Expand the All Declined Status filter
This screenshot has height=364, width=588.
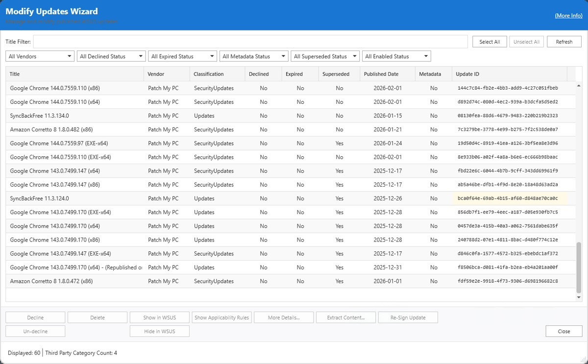tap(111, 56)
